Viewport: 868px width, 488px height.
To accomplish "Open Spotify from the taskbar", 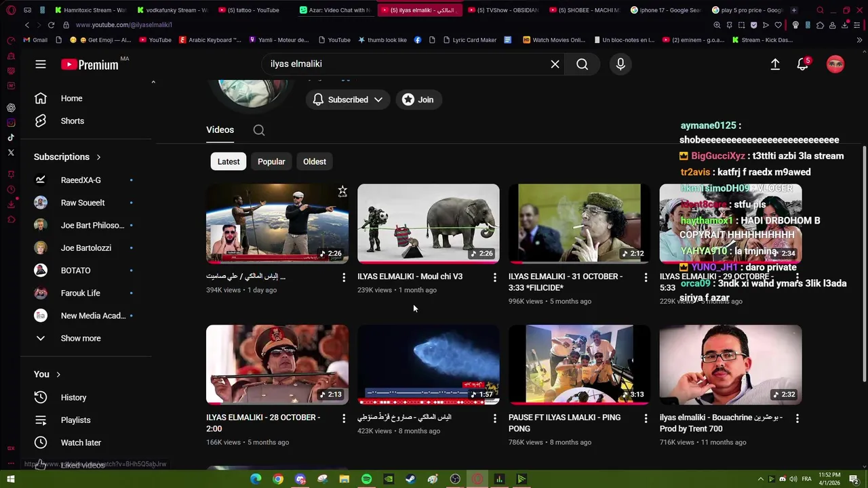I will [x=366, y=479].
